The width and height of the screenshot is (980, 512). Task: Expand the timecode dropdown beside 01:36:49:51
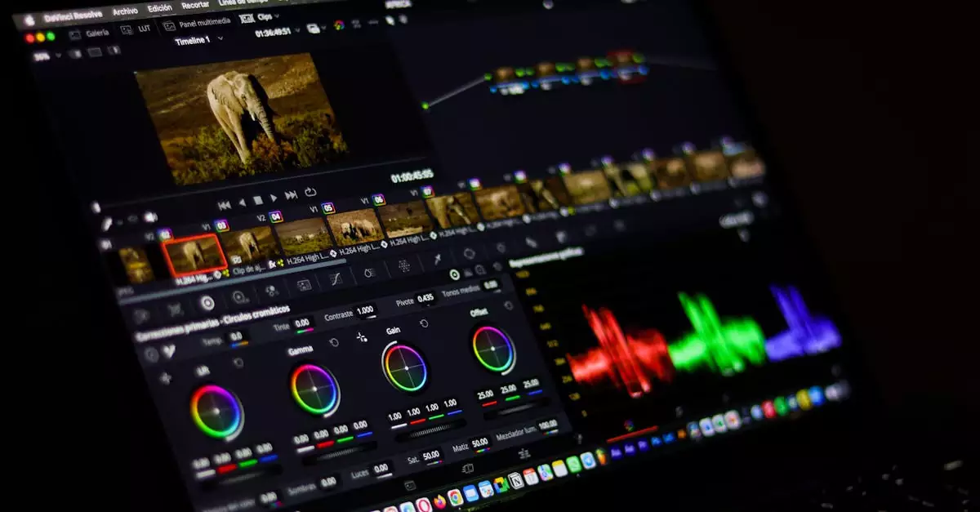pyautogui.click(x=297, y=29)
